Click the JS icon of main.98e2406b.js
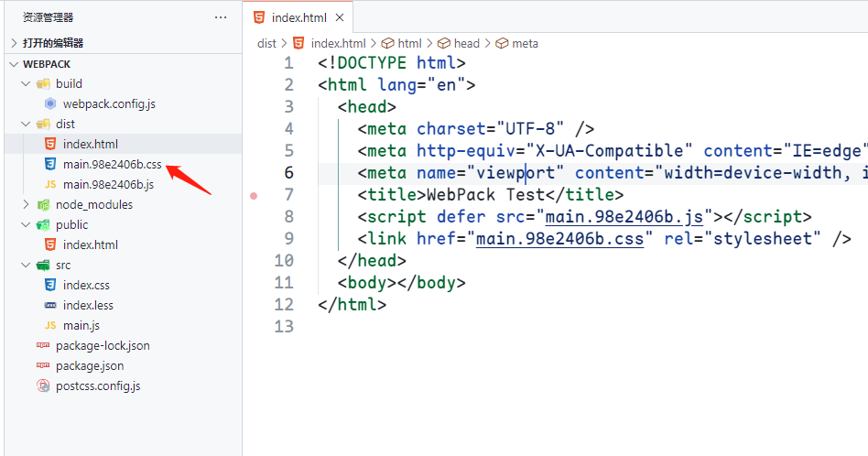Screen dimensions: 868x456 point(49,184)
